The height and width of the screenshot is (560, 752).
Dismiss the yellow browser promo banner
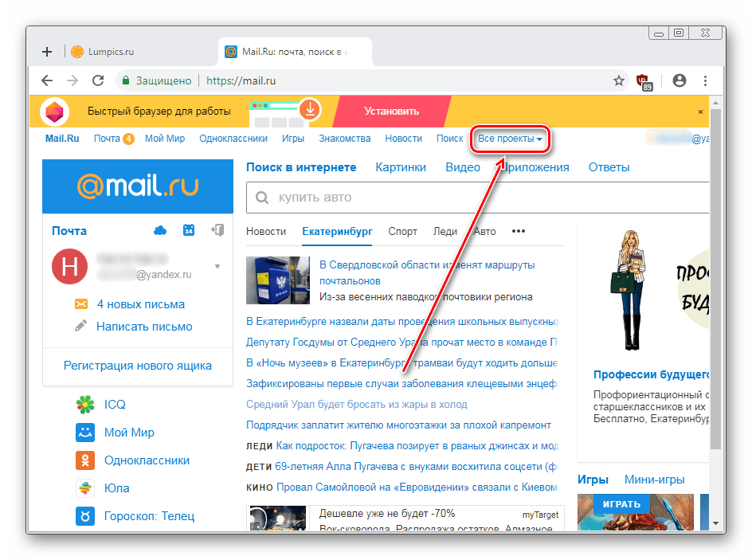coord(701,112)
